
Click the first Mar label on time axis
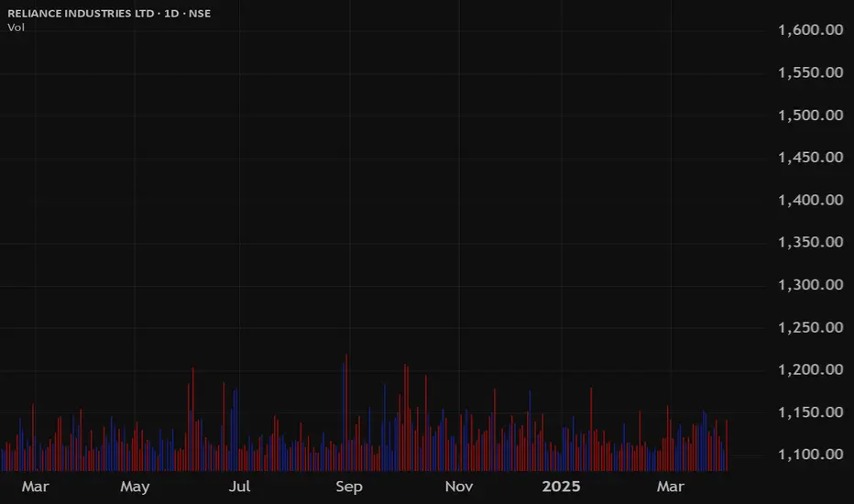click(36, 487)
